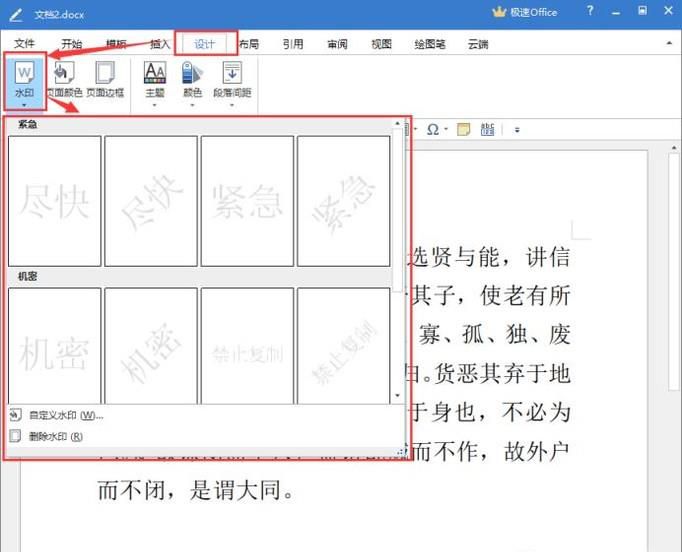
Task: Click the 页面颜色 page color icon
Action: click(64, 72)
